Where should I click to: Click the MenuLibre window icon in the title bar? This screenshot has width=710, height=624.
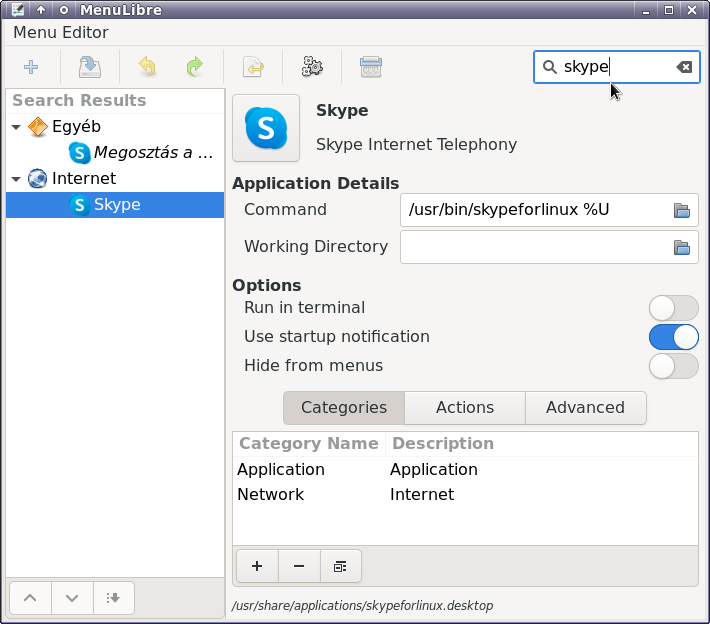tap(18, 10)
